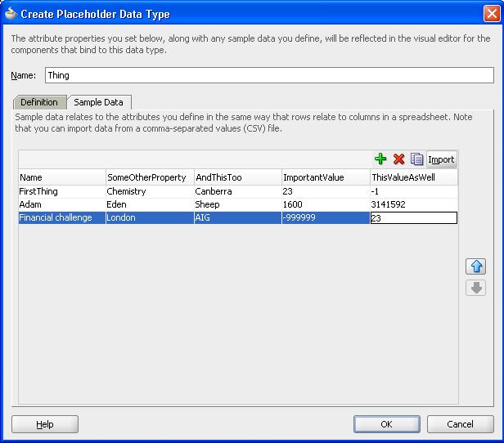Click the move row down arrow
Screen dimensions: 504x443
(x=476, y=288)
